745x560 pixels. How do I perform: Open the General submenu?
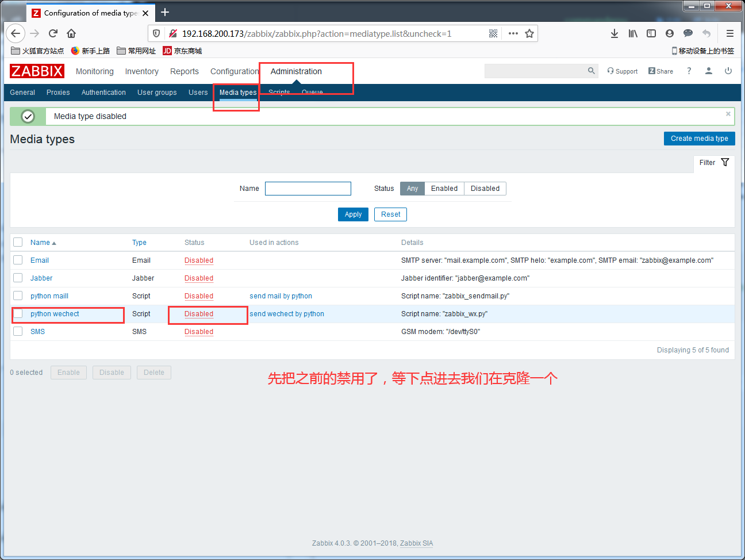click(22, 93)
